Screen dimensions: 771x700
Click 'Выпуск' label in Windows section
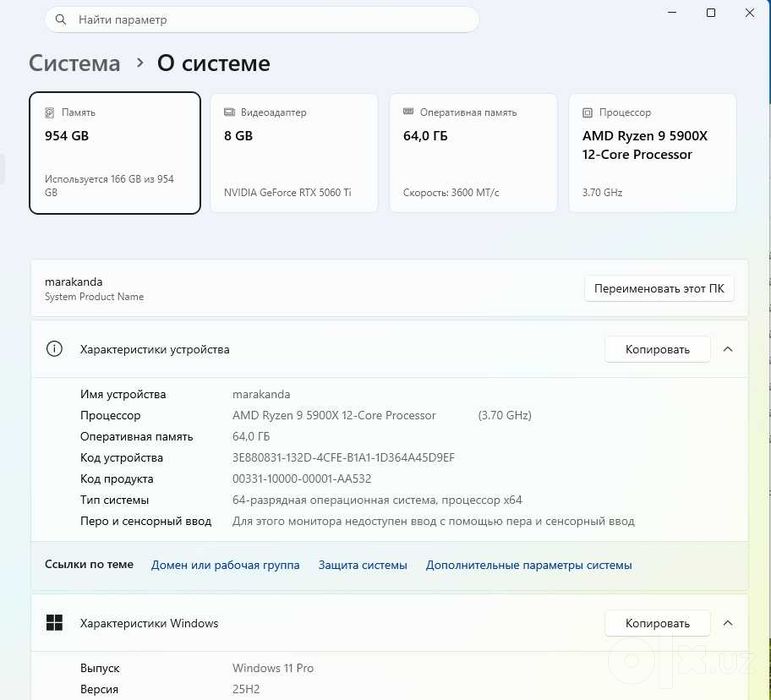pos(100,669)
